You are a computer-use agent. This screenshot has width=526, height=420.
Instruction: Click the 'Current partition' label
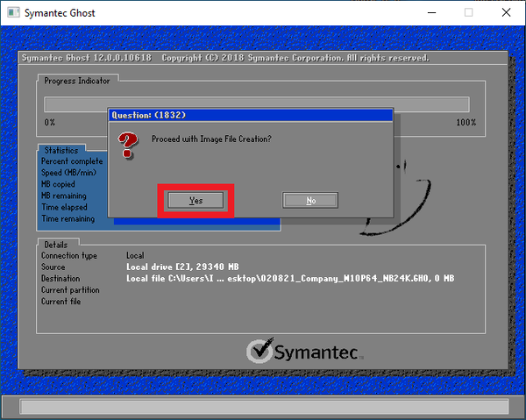coord(70,290)
